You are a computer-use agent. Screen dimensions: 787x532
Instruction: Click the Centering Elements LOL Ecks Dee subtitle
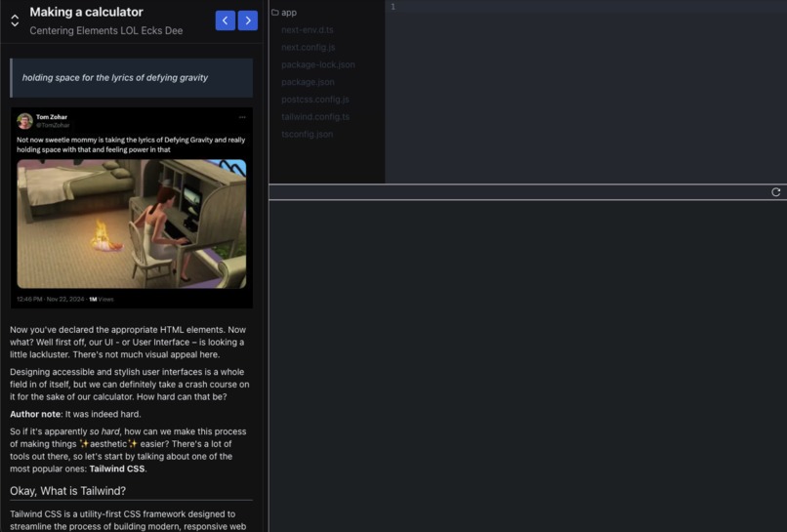click(x=105, y=30)
